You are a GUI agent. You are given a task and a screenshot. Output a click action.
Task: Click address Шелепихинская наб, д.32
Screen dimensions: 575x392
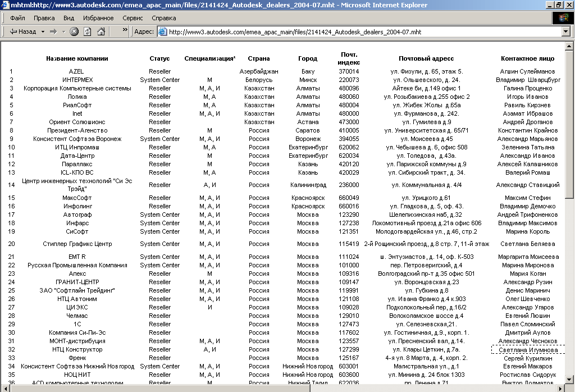click(x=426, y=215)
